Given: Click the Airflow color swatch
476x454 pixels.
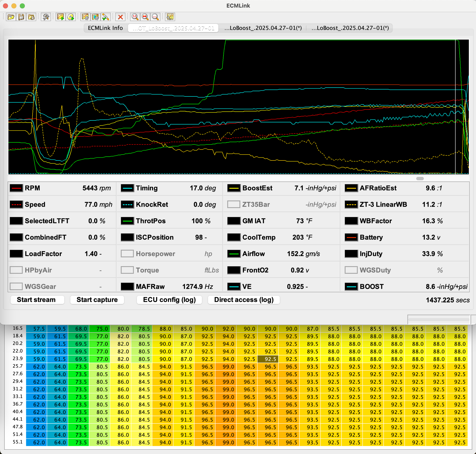Looking at the screenshot, I should click(x=234, y=254).
